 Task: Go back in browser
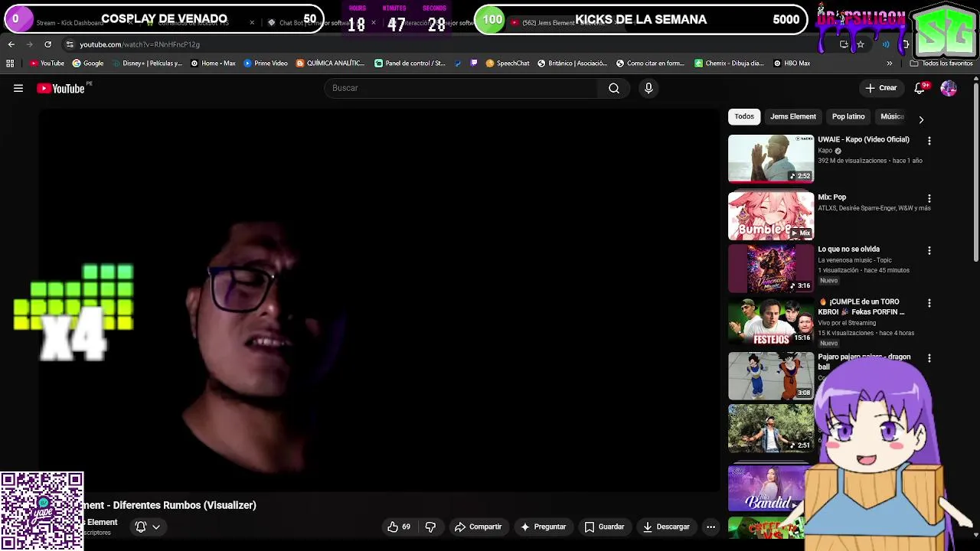pos(11,44)
